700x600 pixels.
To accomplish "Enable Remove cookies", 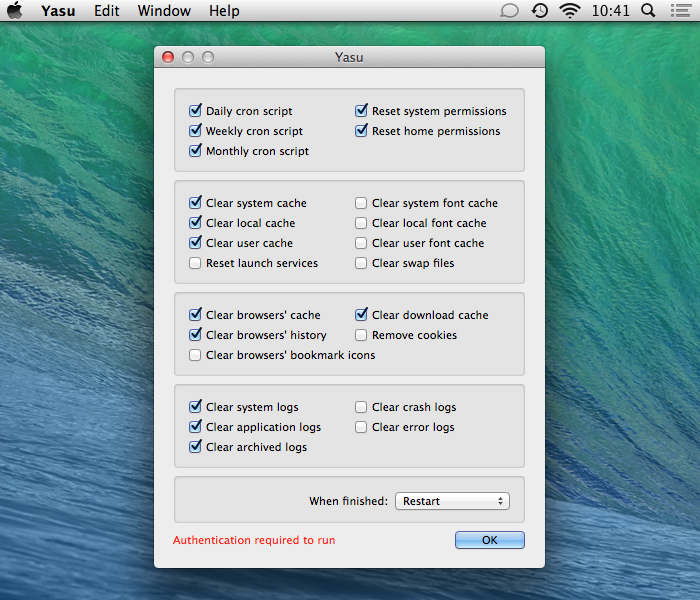I will (x=361, y=335).
